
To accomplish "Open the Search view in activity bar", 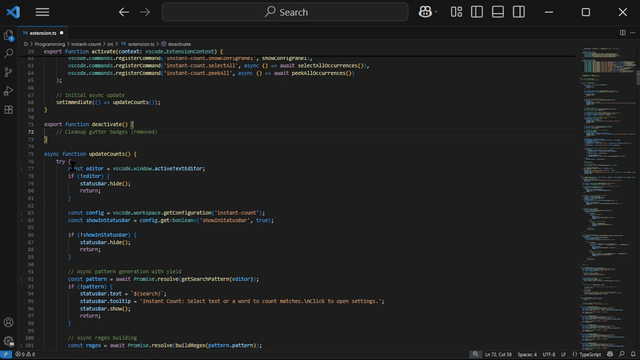I will point(9,53).
